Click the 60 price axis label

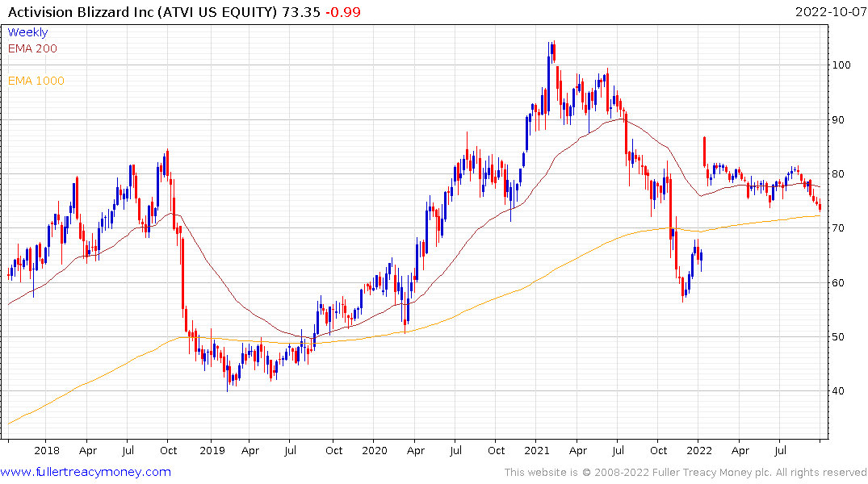(838, 282)
